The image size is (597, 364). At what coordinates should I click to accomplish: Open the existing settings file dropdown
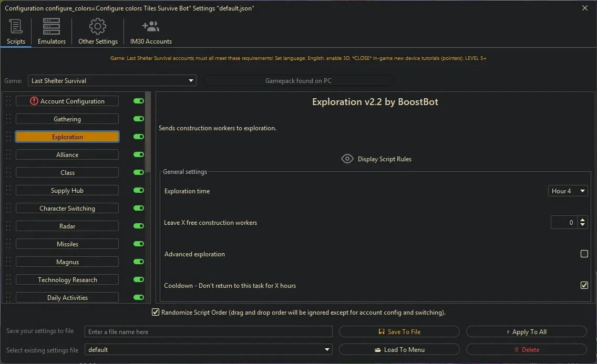click(x=208, y=349)
